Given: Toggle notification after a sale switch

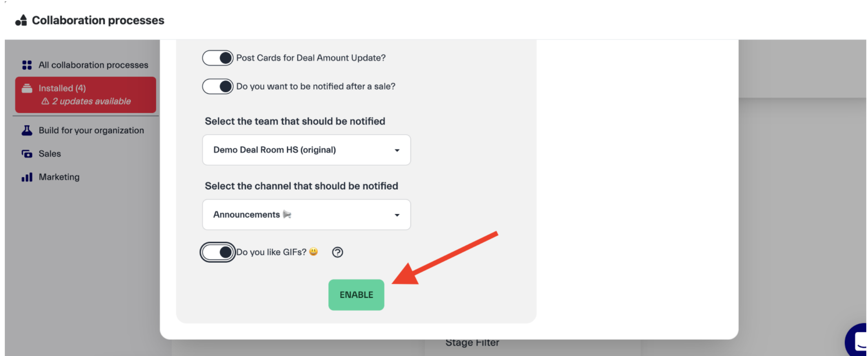Looking at the screenshot, I should click(218, 87).
